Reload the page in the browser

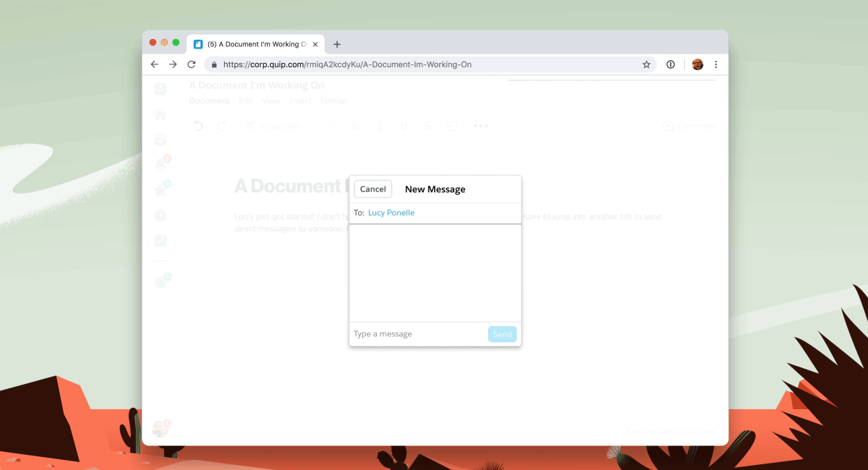point(192,64)
